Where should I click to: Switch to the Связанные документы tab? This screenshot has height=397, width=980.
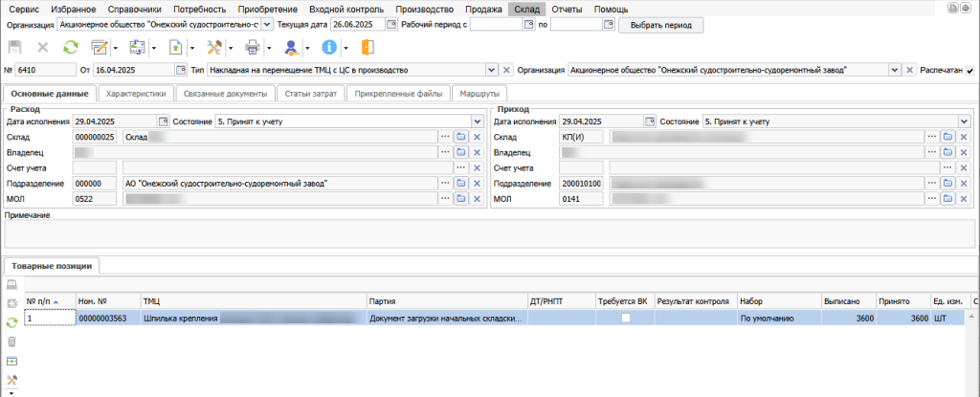[225, 94]
